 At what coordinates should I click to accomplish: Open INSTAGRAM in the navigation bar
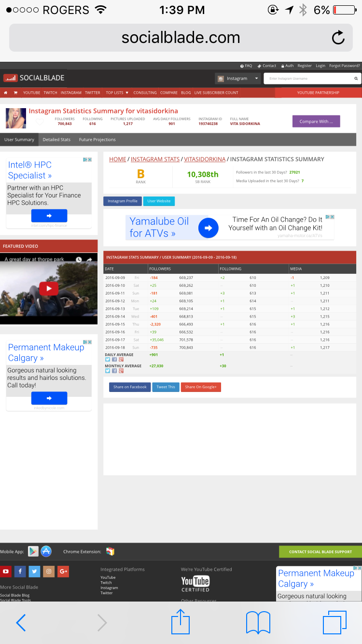click(x=71, y=93)
